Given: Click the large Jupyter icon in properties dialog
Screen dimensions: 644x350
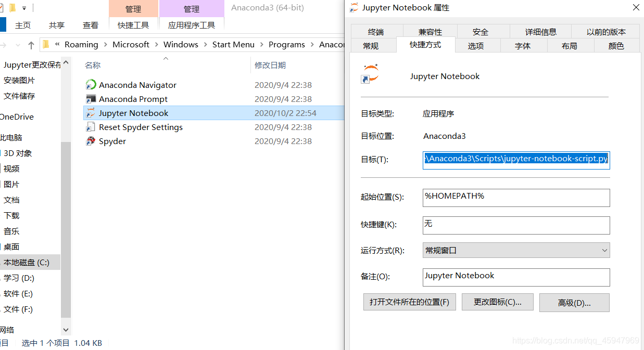Looking at the screenshot, I should (370, 74).
